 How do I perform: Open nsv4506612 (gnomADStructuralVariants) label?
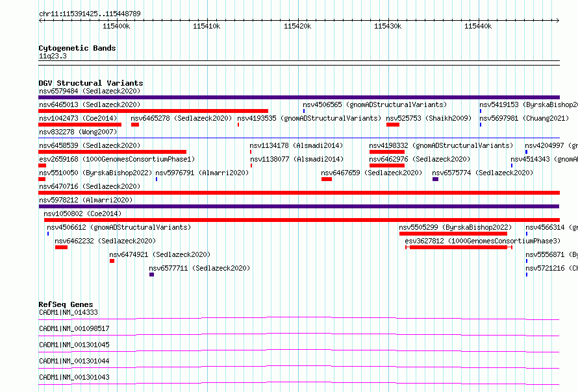pyautogui.click(x=119, y=227)
